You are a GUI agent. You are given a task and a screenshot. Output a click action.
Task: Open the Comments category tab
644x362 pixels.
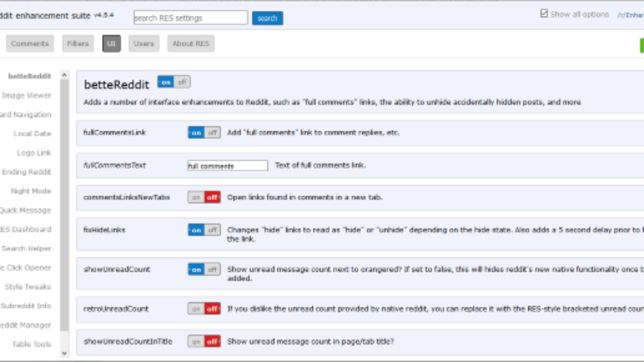coord(30,43)
